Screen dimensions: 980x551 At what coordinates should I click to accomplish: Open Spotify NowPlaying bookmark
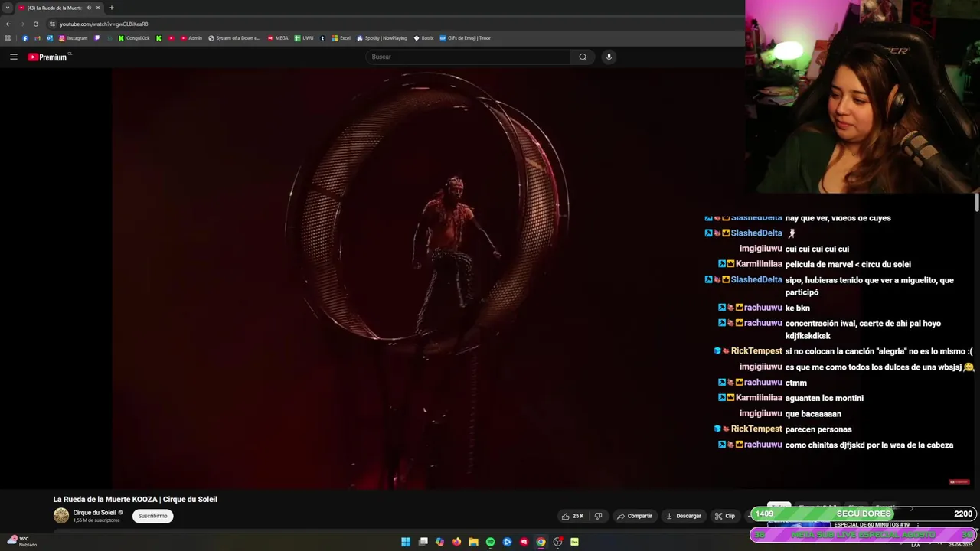382,38
